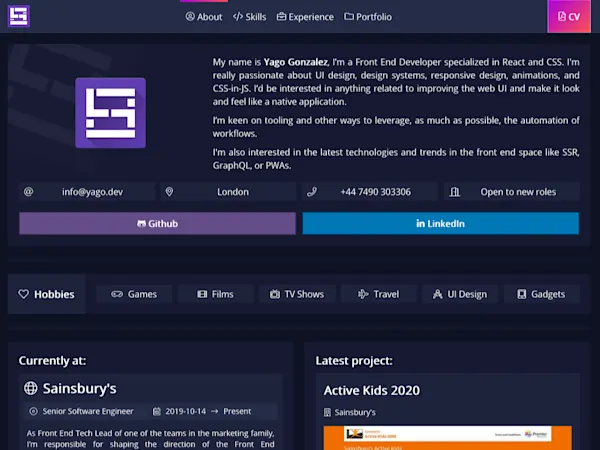Click the heart icon beside Hobbies
Viewport: 600px width, 450px height.
tap(24, 294)
